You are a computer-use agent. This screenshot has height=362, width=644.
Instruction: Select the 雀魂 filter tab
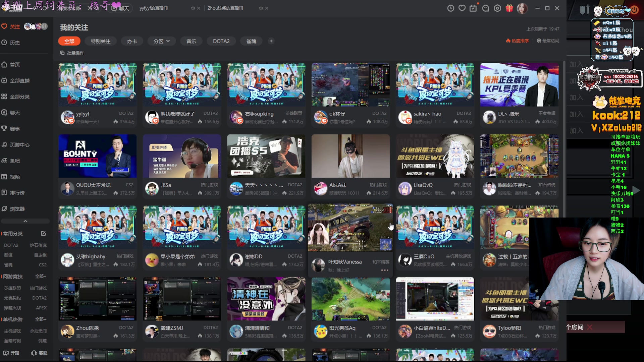251,41
